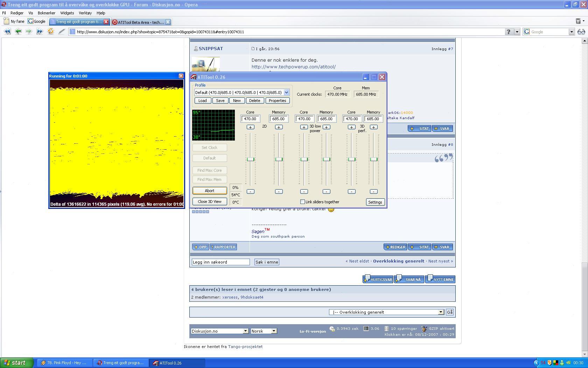Click minus below 2D Core slider

pos(250,191)
